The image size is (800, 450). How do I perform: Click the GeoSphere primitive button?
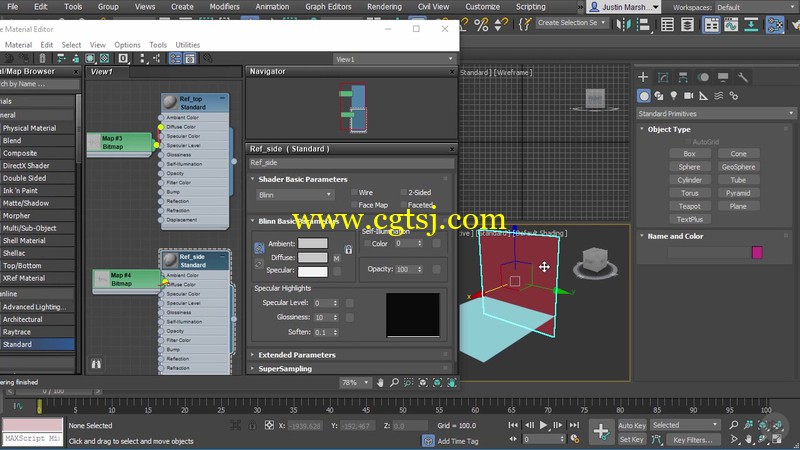coord(738,167)
